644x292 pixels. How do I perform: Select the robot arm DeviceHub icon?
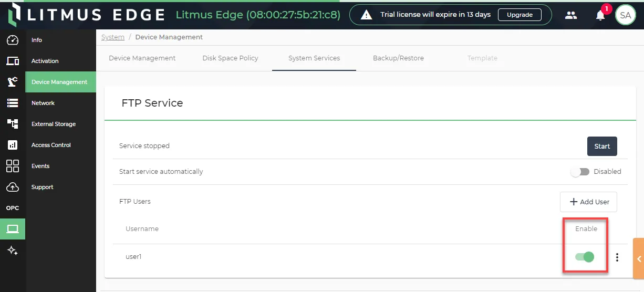13,82
